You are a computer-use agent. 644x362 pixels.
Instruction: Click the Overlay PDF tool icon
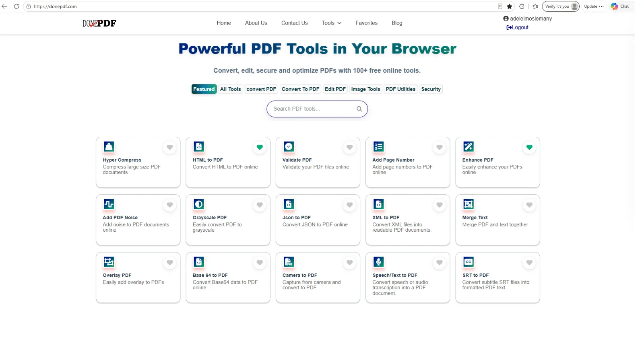[109, 262]
